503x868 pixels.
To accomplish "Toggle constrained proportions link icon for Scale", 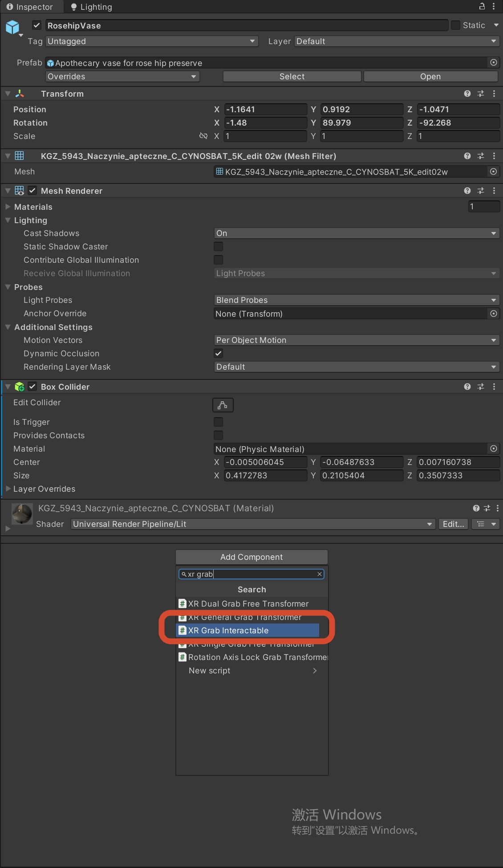I will pos(203,136).
